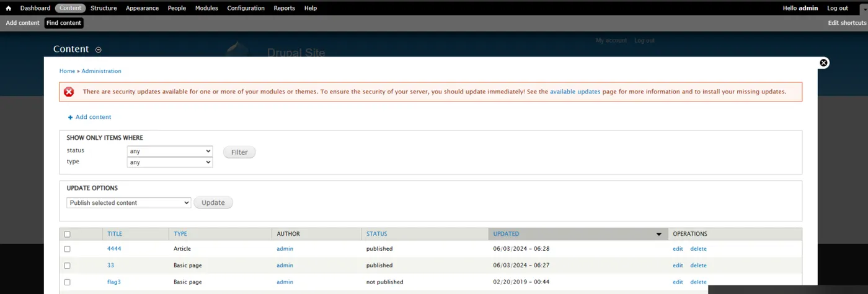Image resolution: width=868 pixels, height=294 pixels.
Task: Click Edit shortcuts in the toolbar
Action: point(847,23)
